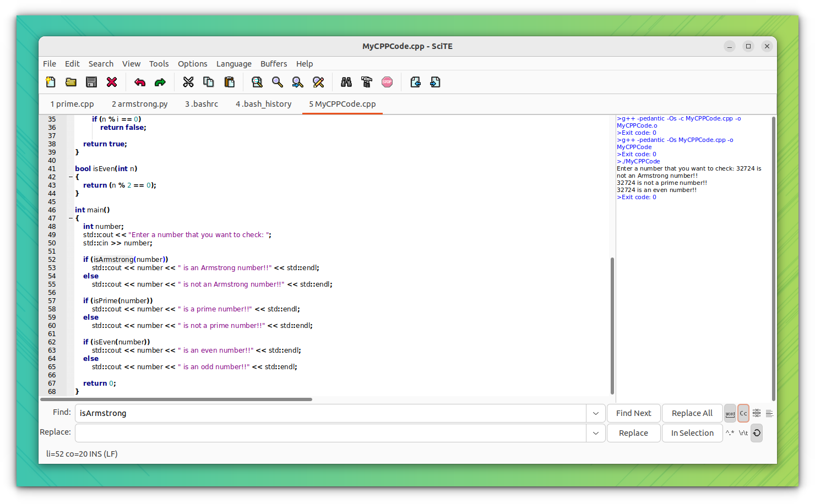Open the Language menu
815x504 pixels.
tap(233, 63)
